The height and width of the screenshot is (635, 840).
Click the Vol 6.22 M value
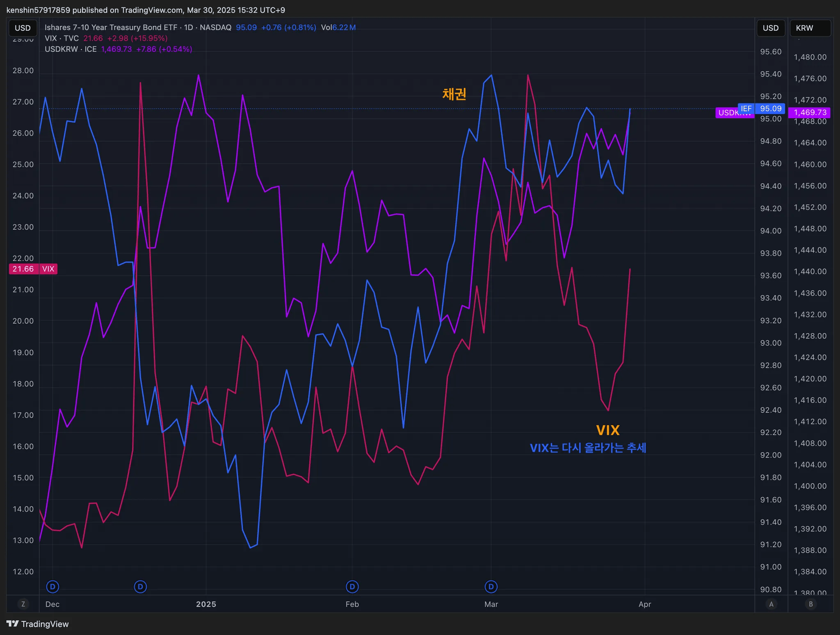tap(338, 28)
